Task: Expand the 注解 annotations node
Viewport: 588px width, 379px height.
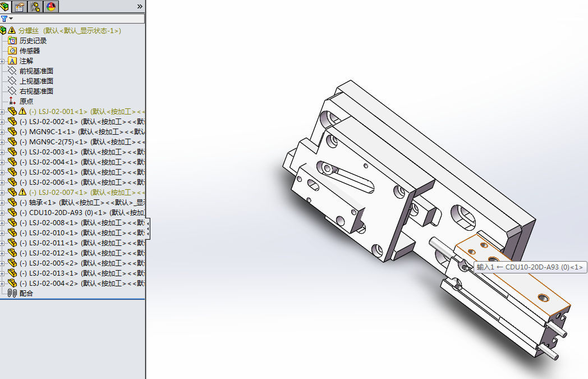Action: [x=2, y=61]
